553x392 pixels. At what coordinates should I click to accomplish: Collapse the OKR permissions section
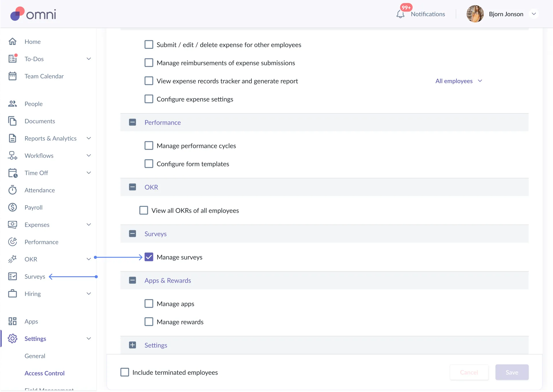click(132, 187)
